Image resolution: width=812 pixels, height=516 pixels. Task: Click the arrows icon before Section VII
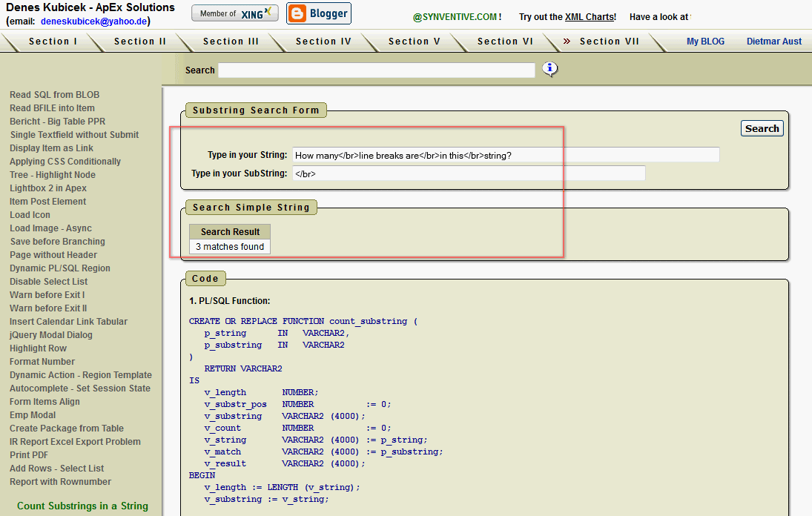coord(566,42)
